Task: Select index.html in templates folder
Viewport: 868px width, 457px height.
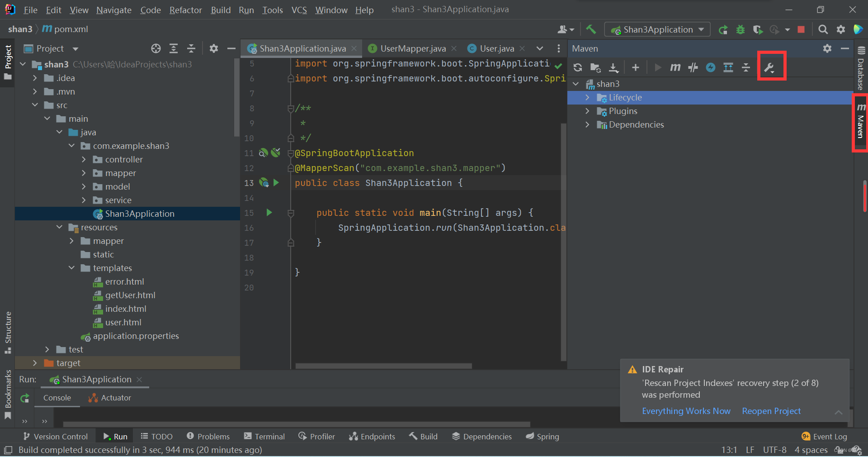Action: point(120,309)
